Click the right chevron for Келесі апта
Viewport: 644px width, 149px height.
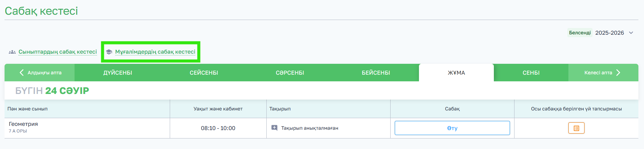point(618,73)
